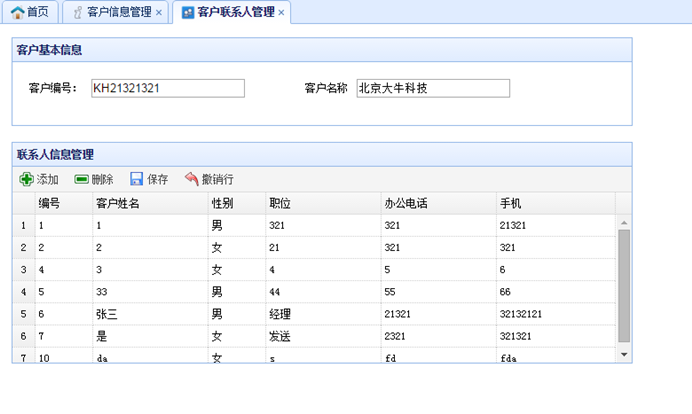Click the 添加 button label
Screen dimensions: 692x414
click(48, 179)
